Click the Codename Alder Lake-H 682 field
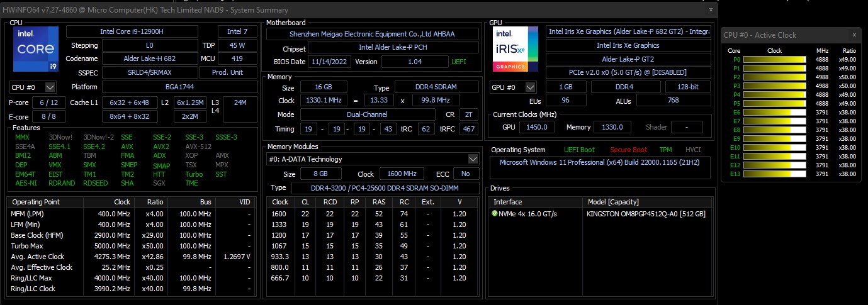 point(149,58)
